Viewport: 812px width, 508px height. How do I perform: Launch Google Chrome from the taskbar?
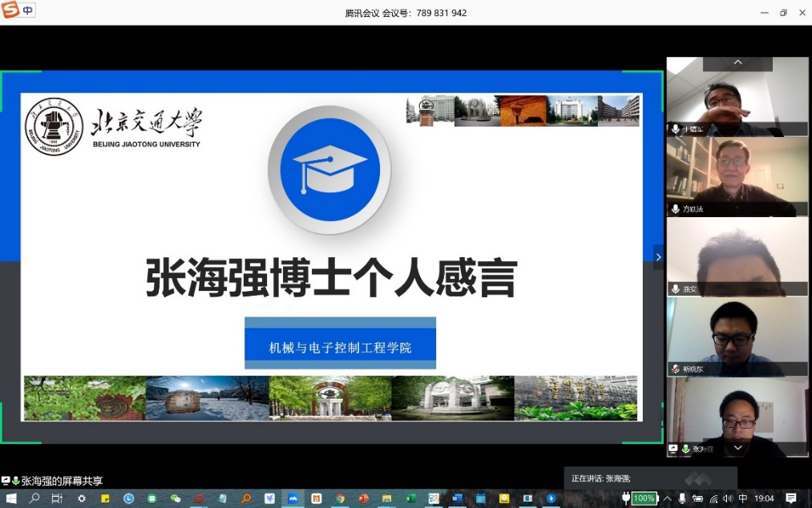coord(340,498)
